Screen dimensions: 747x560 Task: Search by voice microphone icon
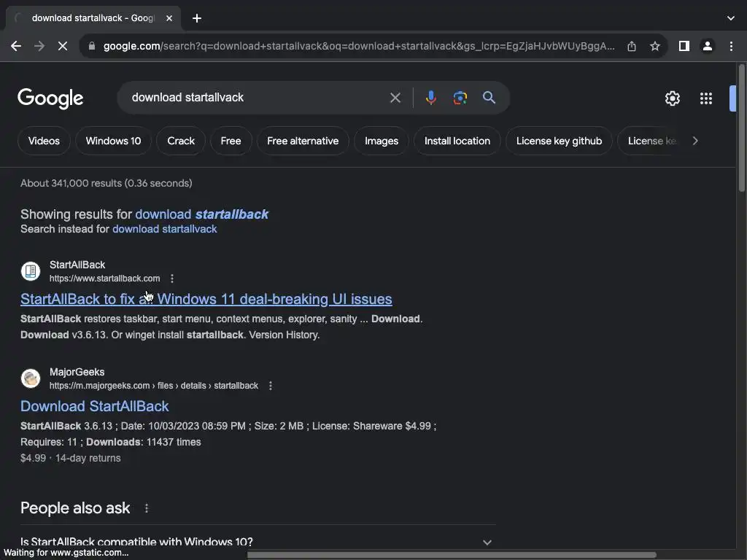430,98
